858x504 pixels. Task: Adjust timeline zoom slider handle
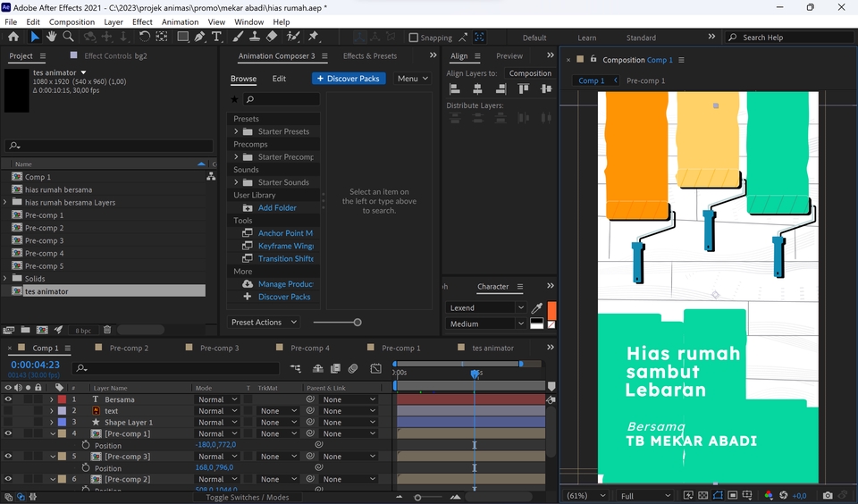pyautogui.click(x=417, y=498)
